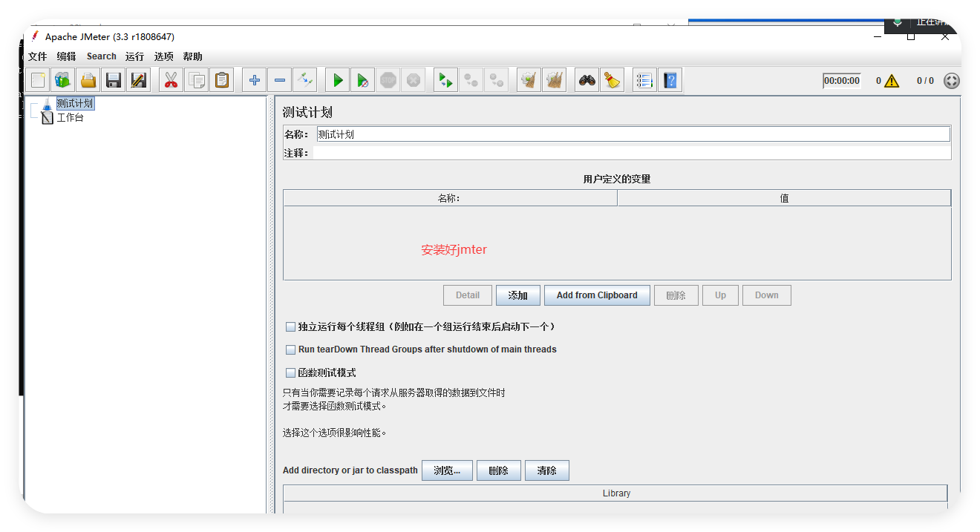Toggle 独立运行每个线程组 checkbox
The width and height of the screenshot is (980, 532).
click(x=291, y=326)
